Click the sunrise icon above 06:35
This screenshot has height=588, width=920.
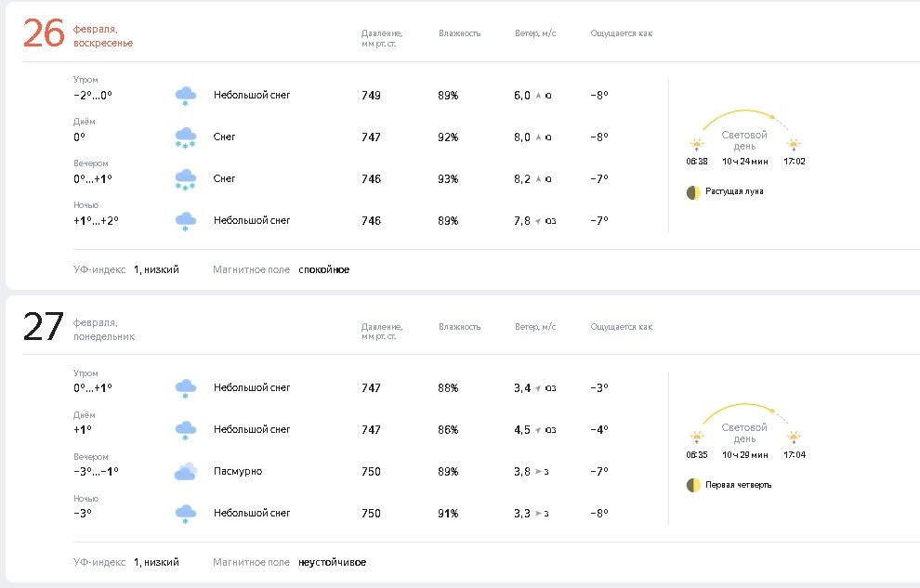(x=696, y=438)
